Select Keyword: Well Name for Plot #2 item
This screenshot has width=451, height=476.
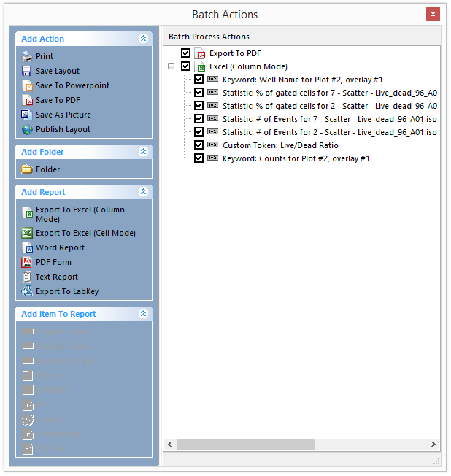tap(302, 80)
